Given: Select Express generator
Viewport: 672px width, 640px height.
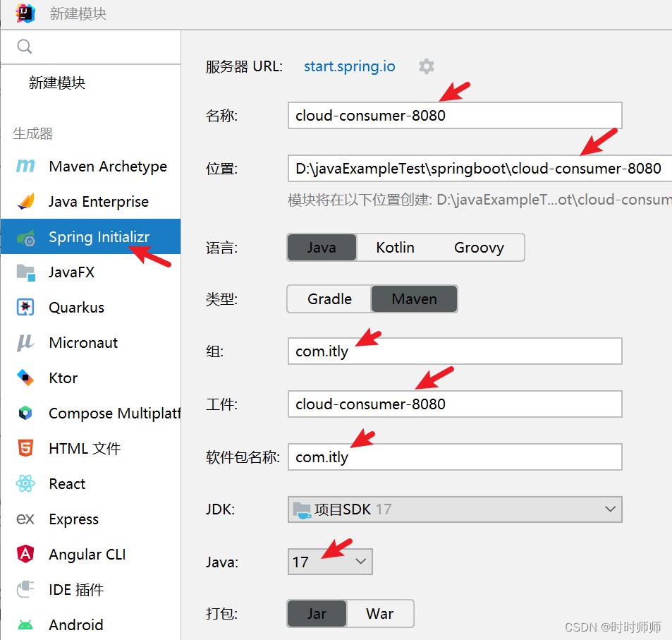Looking at the screenshot, I should pos(91,519).
